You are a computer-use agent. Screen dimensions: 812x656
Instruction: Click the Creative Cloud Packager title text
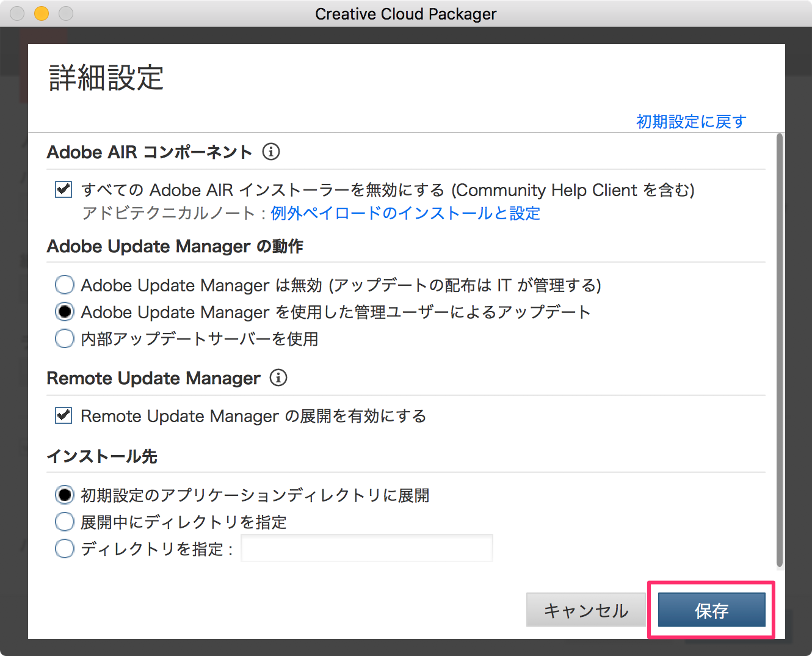(406, 14)
